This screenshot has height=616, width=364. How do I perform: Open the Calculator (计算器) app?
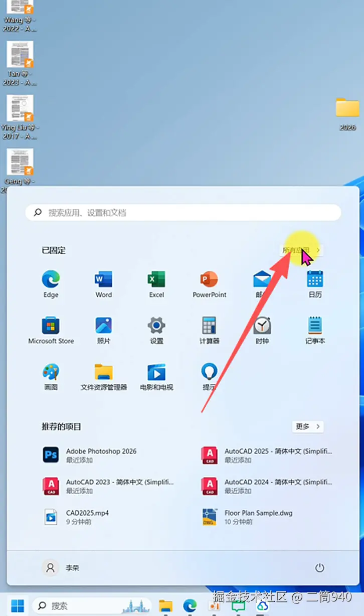[x=209, y=330]
